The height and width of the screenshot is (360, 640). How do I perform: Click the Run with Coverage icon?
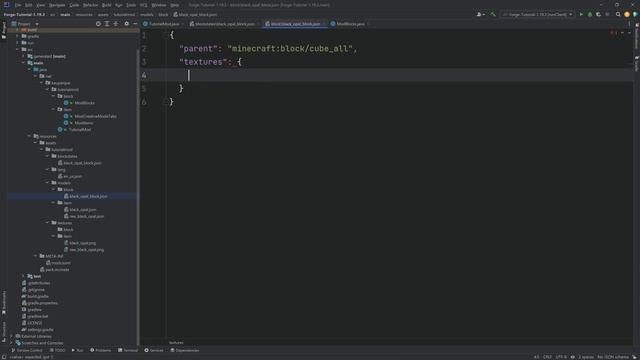tap(598, 14)
